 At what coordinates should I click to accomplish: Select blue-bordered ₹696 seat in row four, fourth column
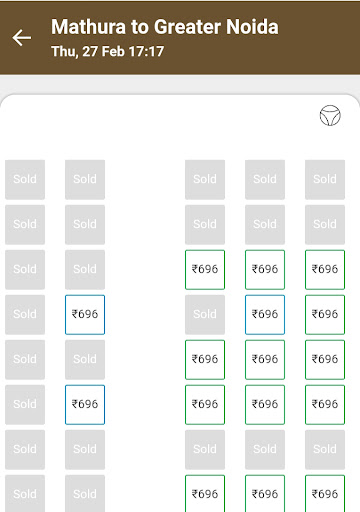coord(265,314)
